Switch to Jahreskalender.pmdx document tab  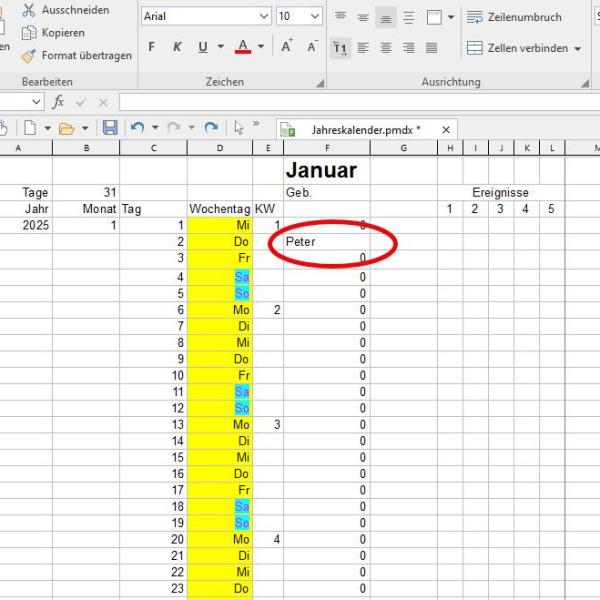365,129
